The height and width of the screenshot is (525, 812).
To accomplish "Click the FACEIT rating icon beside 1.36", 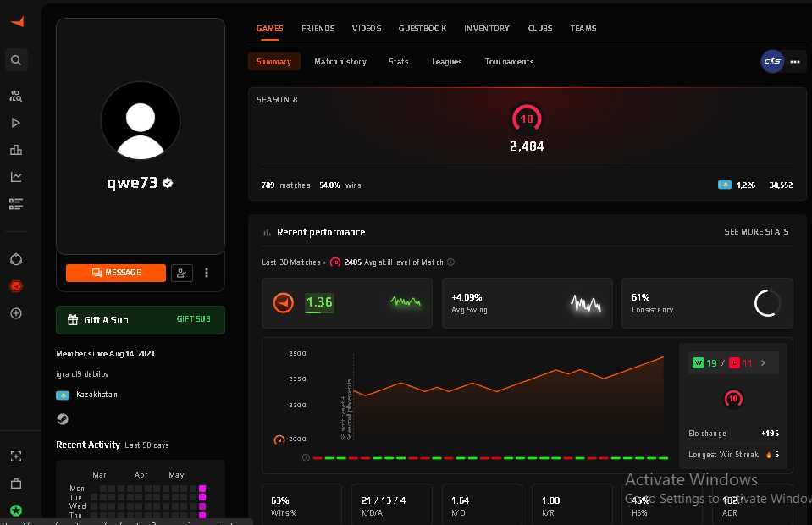I will pos(284,303).
